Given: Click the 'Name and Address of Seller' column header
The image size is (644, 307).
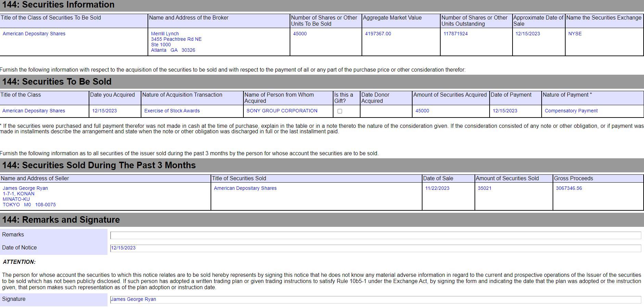Looking at the screenshot, I should 35,179.
